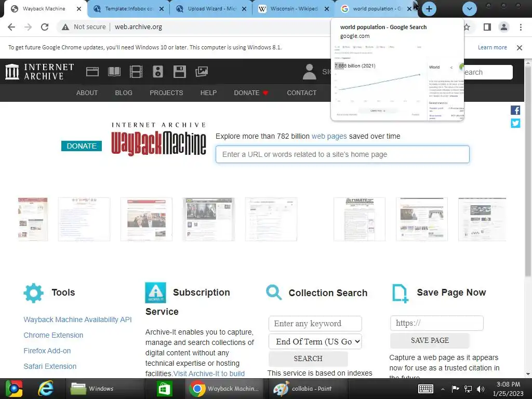Click the Collection Search magnifier icon

tap(274, 292)
